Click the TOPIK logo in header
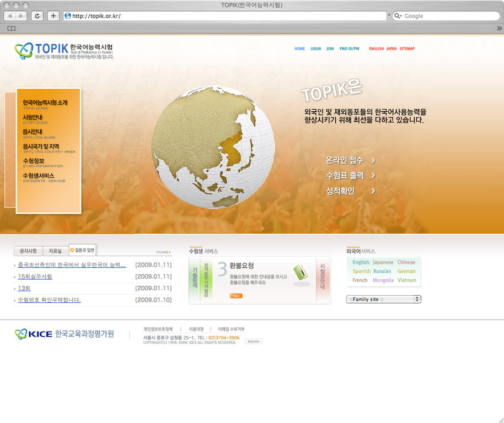This screenshot has height=423, width=504. [64, 51]
